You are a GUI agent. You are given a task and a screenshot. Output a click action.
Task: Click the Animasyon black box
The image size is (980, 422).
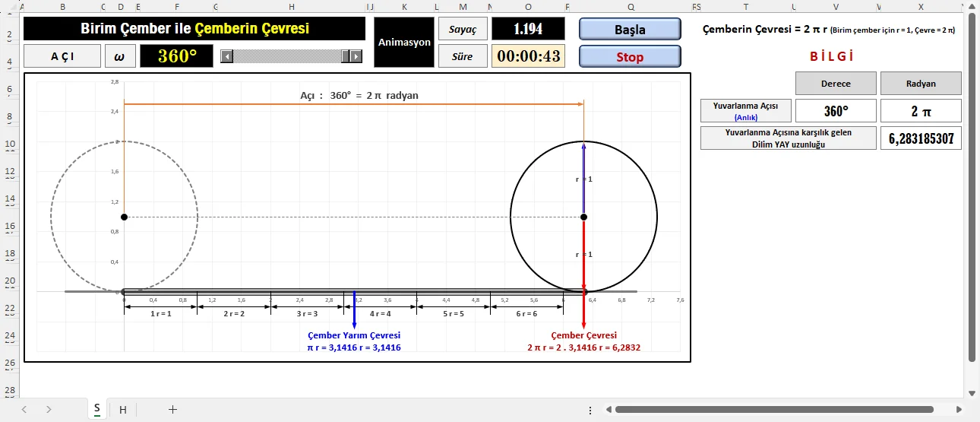point(405,43)
